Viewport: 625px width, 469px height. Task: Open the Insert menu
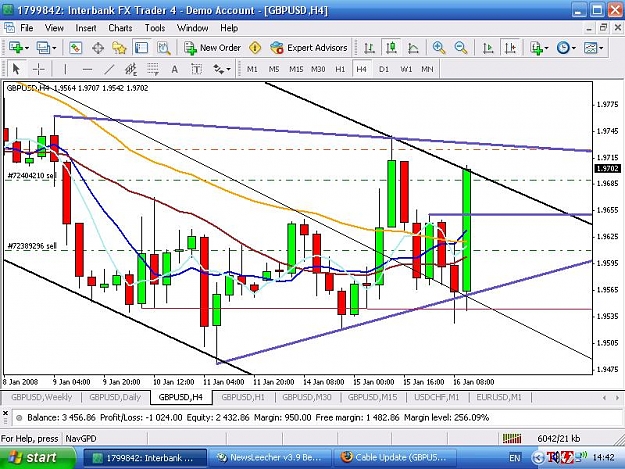[x=86, y=28]
